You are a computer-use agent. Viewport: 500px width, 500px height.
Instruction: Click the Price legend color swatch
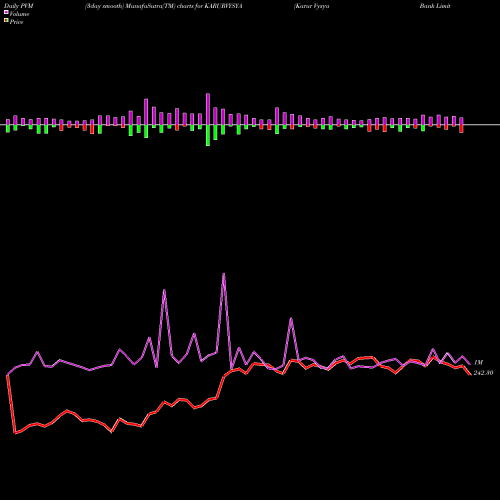point(6,21)
